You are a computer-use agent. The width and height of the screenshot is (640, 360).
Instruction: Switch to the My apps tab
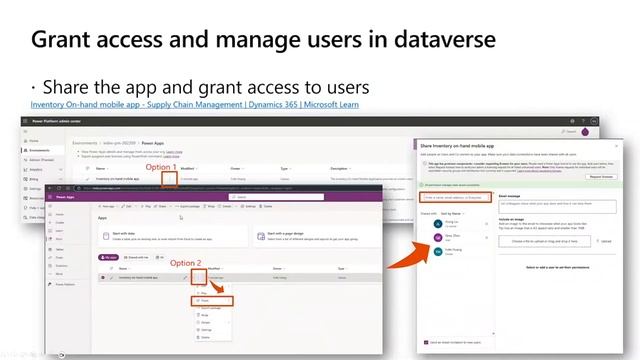[108, 258]
